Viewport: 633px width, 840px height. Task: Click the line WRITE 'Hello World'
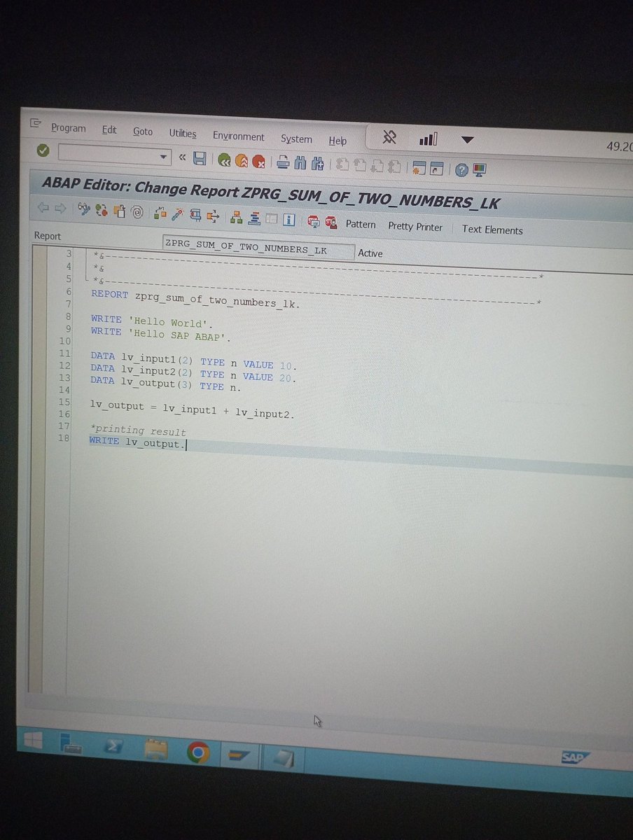(x=151, y=321)
